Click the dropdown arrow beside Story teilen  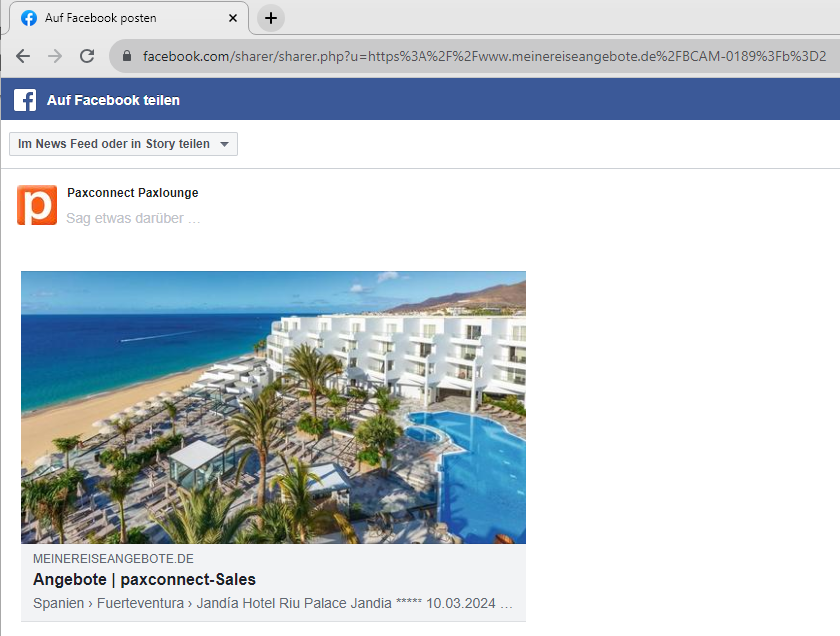[225, 144]
